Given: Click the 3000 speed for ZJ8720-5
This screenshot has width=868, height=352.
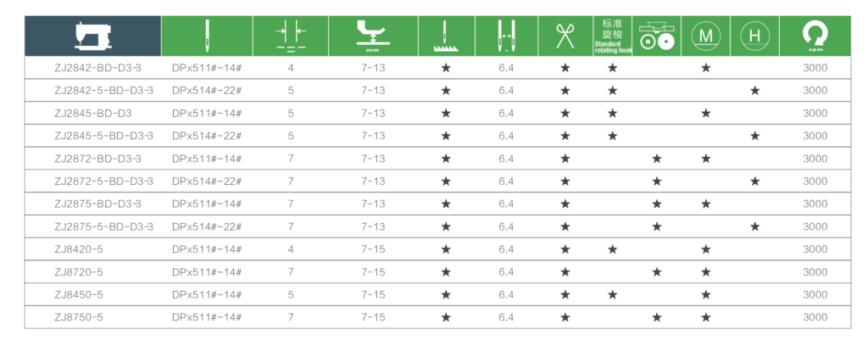Looking at the screenshot, I should (815, 272).
